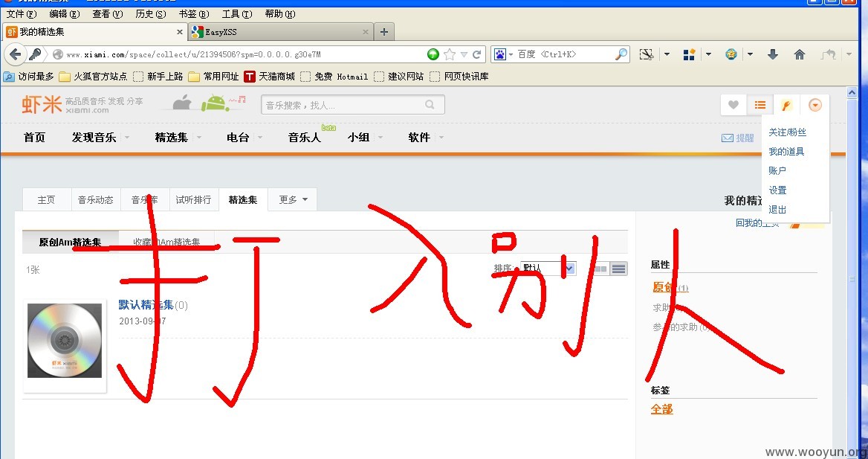Select the 试听排行 profile tab
This screenshot has height=459, width=868.
pyautogui.click(x=193, y=199)
